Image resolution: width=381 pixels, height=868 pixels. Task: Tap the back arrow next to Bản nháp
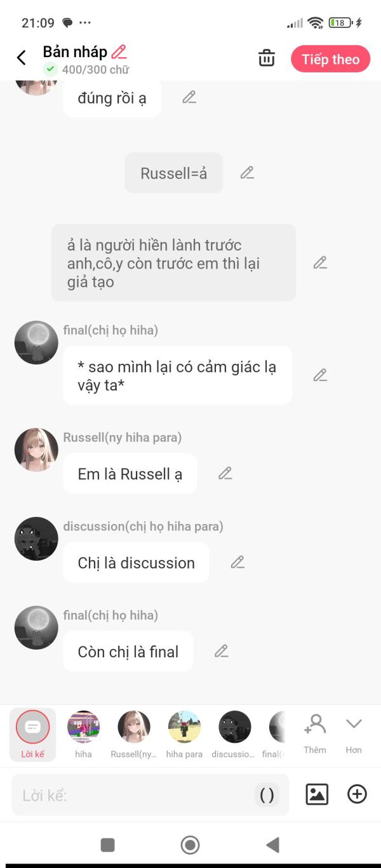click(21, 58)
